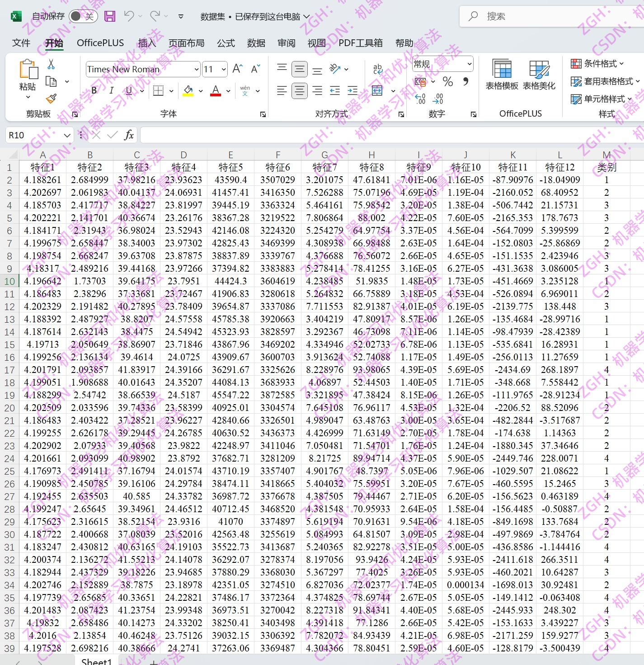Viewport: 644px width, 665px height.
Task: Toggle italic formatting
Action: 111,90
